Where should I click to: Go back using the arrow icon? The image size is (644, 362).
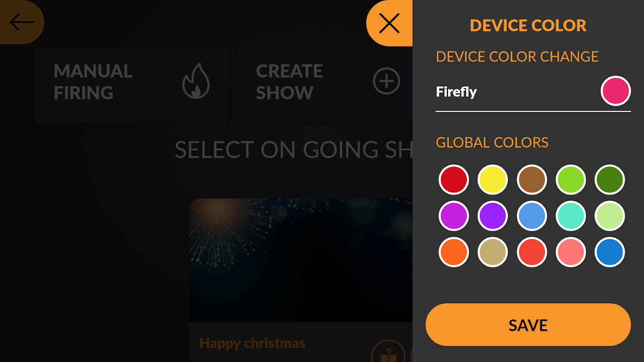pos(22,22)
